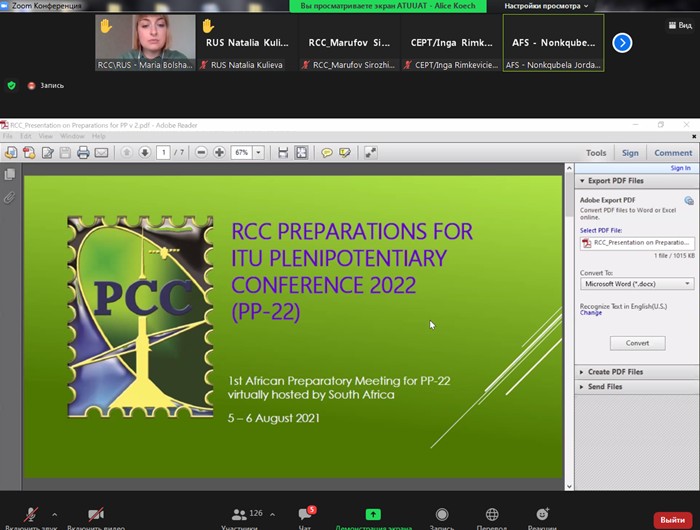Zoom in with the plus button

(x=219, y=153)
